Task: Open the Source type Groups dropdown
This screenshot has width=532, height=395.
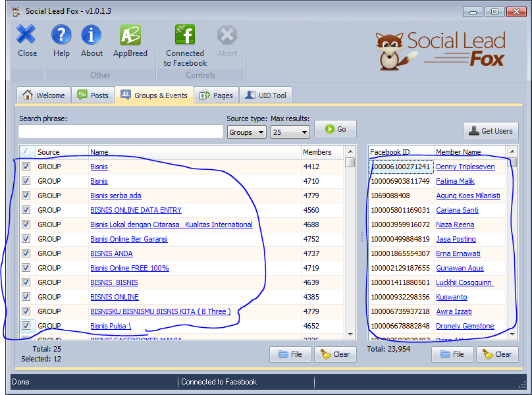Action: pyautogui.click(x=246, y=132)
